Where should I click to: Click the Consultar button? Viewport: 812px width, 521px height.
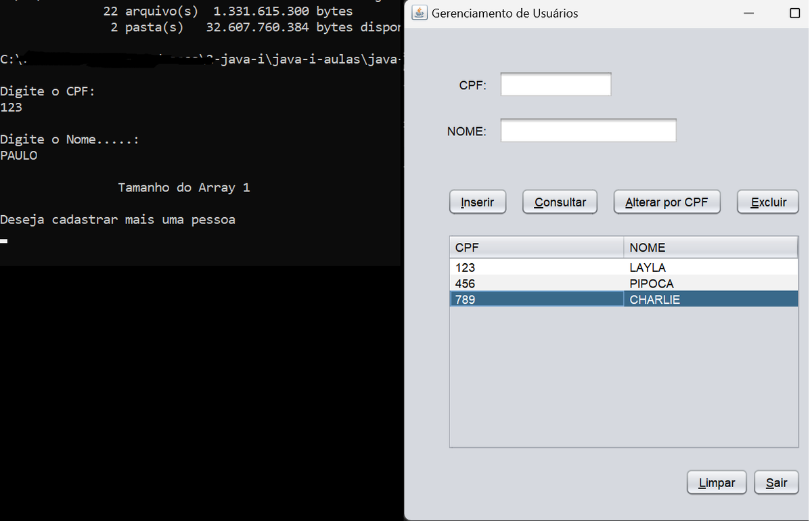[560, 202]
